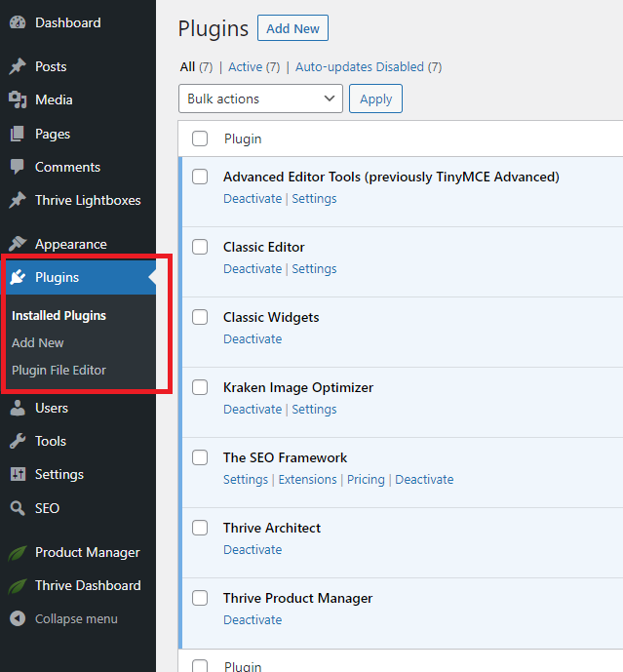Click the Appearance paintbrush icon

18,244
